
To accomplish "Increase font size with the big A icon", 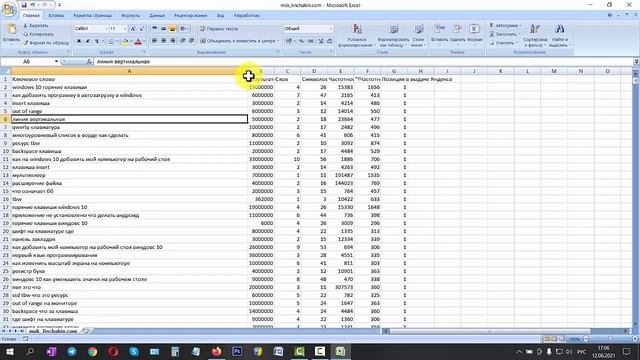I will click(x=133, y=29).
